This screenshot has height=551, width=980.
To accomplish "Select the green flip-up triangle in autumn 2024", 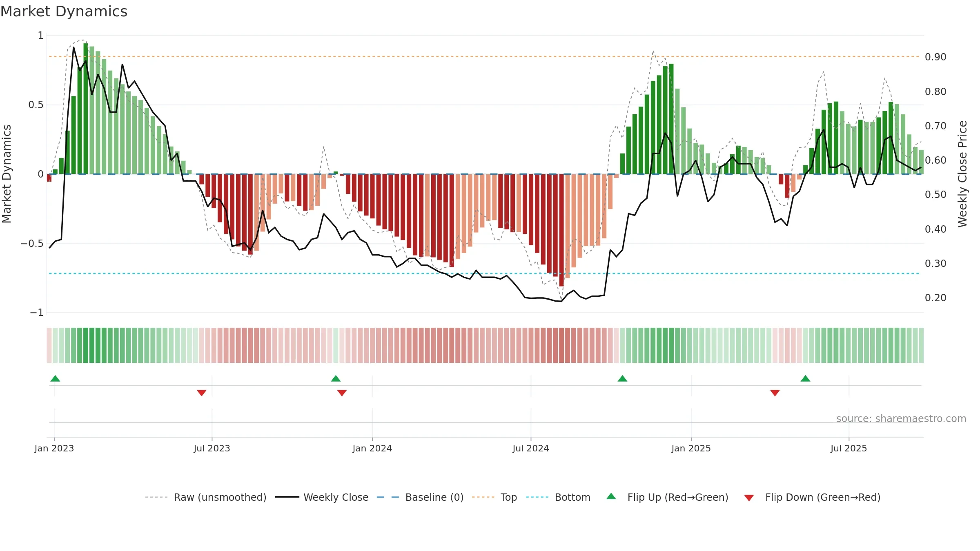I will [622, 378].
